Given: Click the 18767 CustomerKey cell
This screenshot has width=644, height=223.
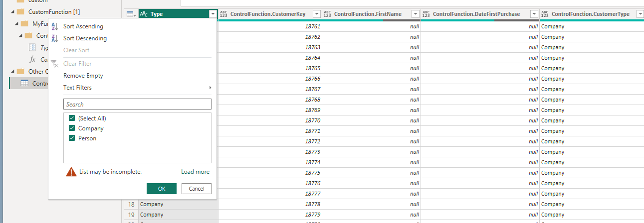Looking at the screenshot, I should (270, 89).
